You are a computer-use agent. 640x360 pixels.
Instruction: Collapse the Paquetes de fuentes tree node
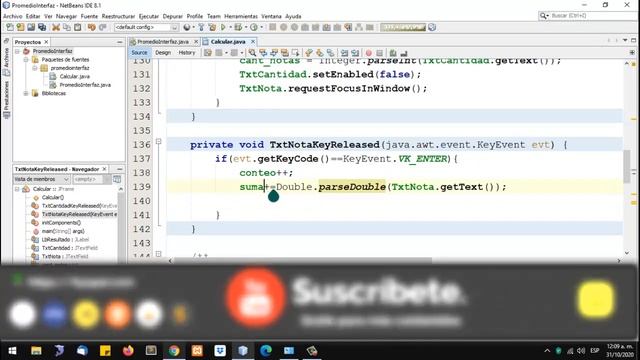(26, 60)
